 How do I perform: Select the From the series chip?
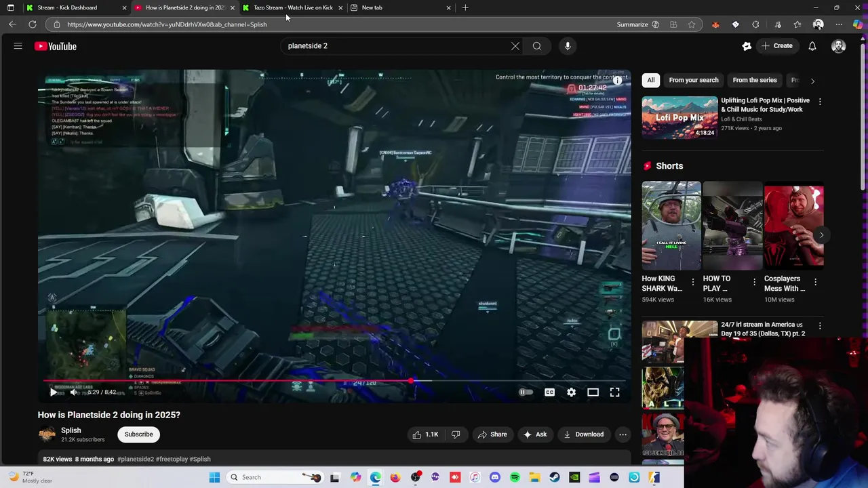tap(755, 80)
